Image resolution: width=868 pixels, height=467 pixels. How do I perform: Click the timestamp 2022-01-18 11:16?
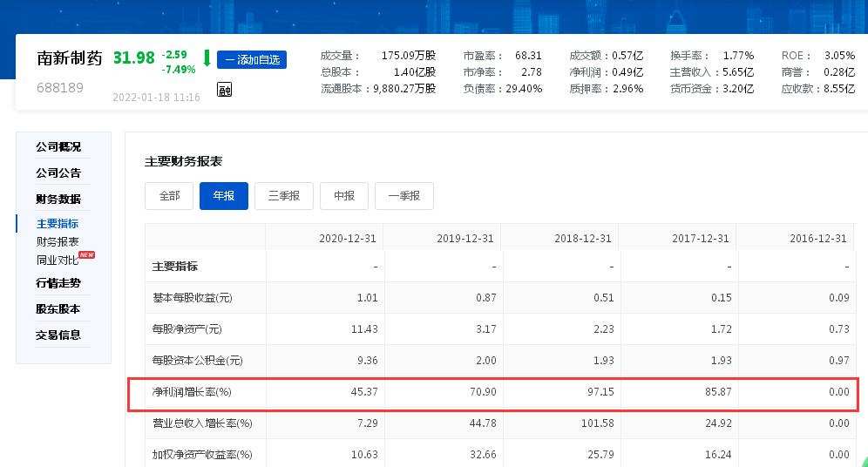157,98
